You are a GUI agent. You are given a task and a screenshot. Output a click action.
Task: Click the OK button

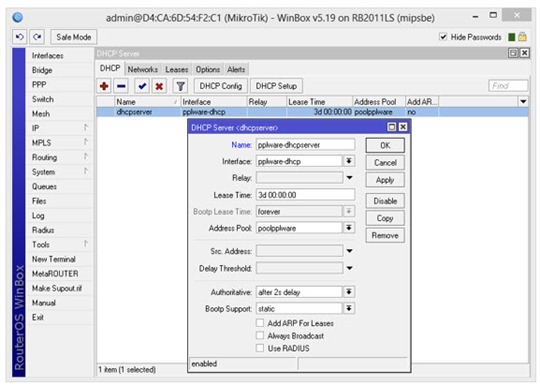click(x=385, y=145)
